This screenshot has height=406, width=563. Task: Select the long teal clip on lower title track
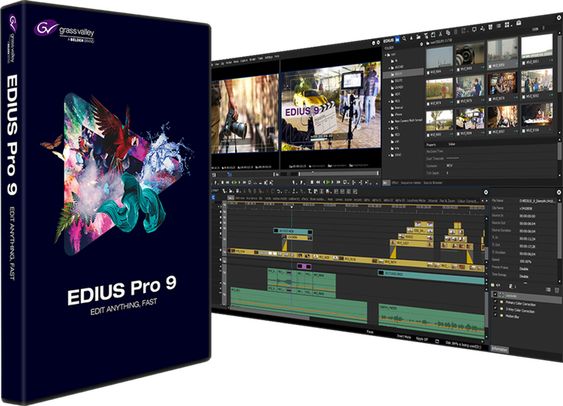click(x=431, y=277)
